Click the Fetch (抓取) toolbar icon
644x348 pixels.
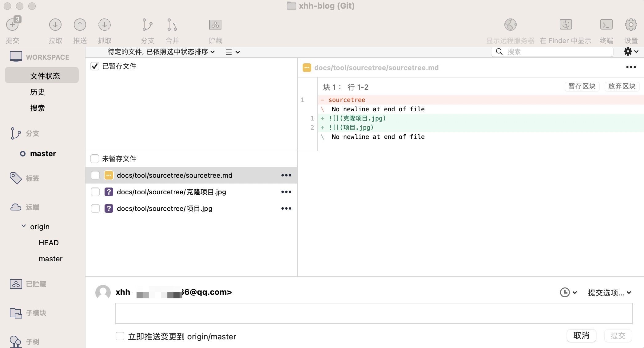[x=105, y=25]
